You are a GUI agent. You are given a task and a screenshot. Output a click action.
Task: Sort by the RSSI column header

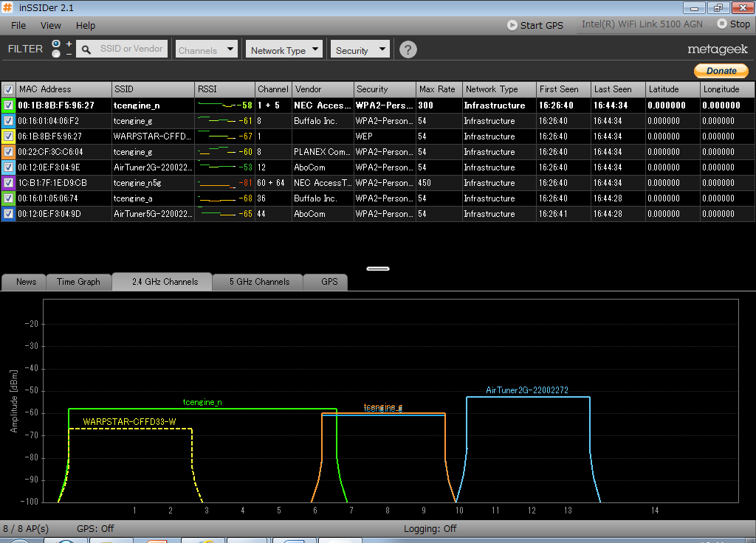224,89
